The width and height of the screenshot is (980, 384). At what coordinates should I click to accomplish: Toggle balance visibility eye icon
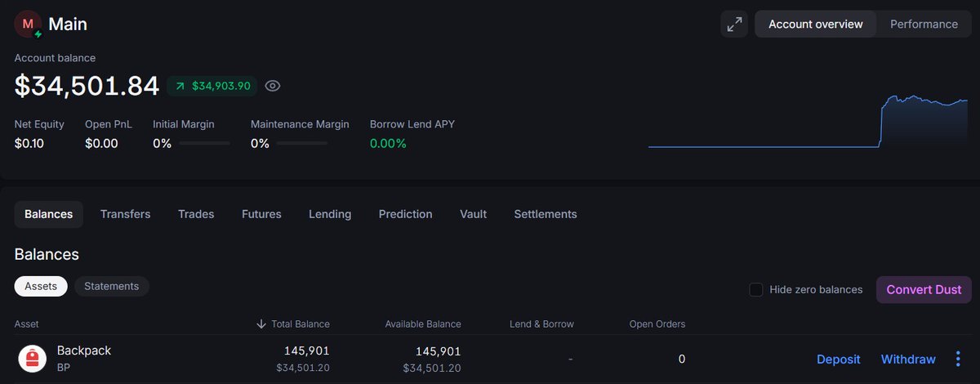(273, 86)
